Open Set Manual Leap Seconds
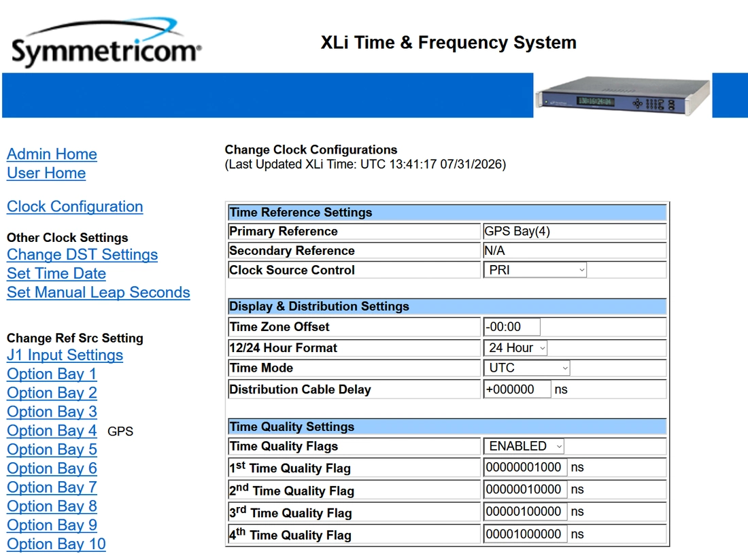This screenshot has width=748, height=560. [x=99, y=292]
